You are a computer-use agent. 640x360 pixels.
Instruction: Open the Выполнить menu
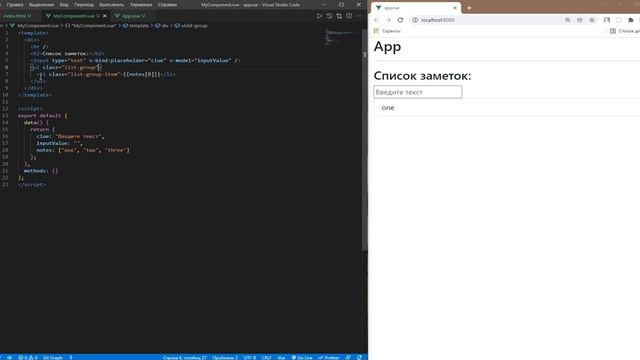(x=111, y=4)
